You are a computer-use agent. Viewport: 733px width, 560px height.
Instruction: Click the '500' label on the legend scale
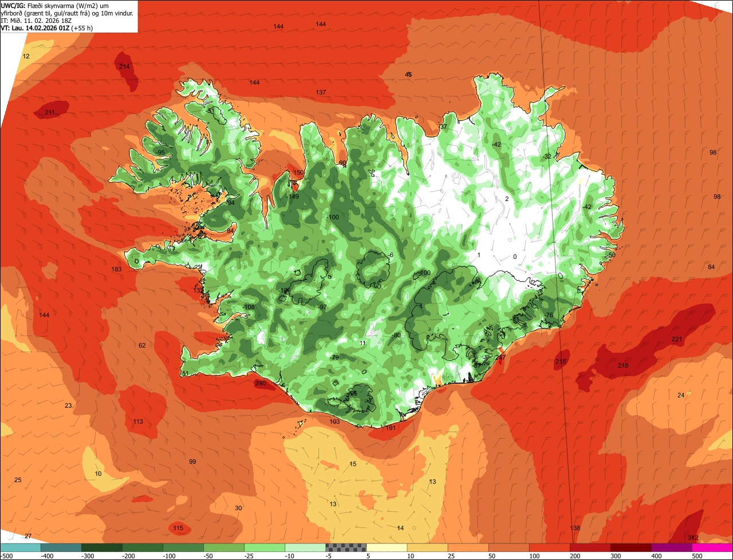697,555
